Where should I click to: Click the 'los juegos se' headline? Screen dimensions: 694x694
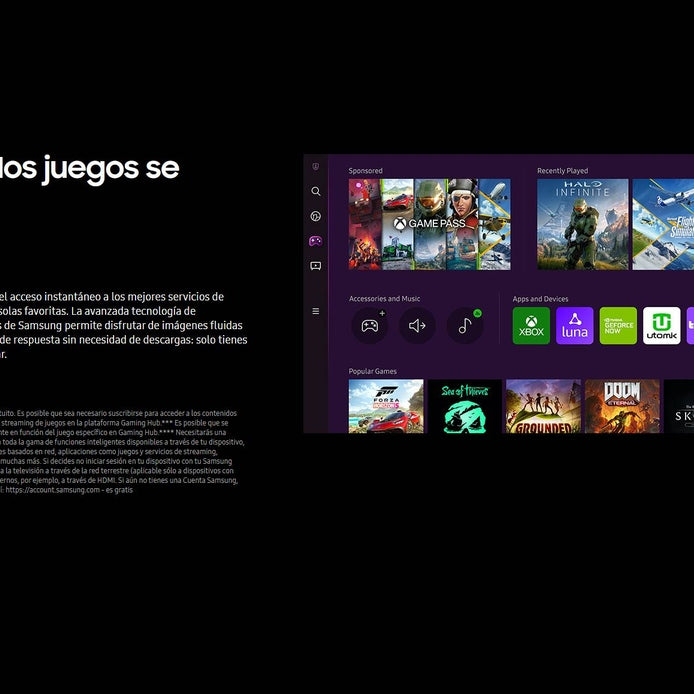pos(89,169)
